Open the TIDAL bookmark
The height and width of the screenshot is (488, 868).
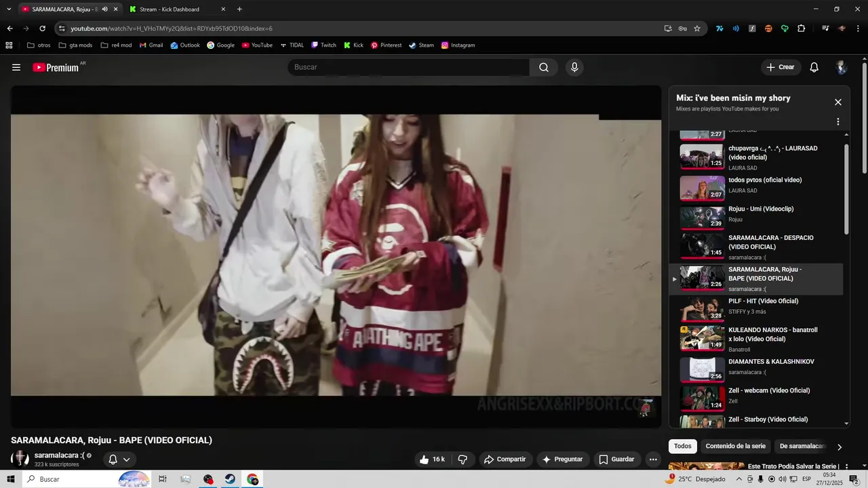pos(292,45)
